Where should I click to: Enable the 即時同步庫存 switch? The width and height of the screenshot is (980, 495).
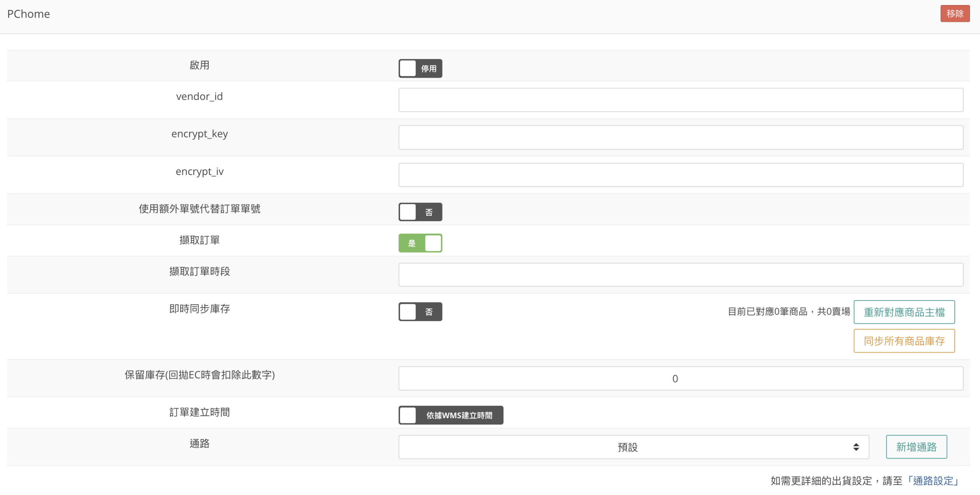[420, 312]
